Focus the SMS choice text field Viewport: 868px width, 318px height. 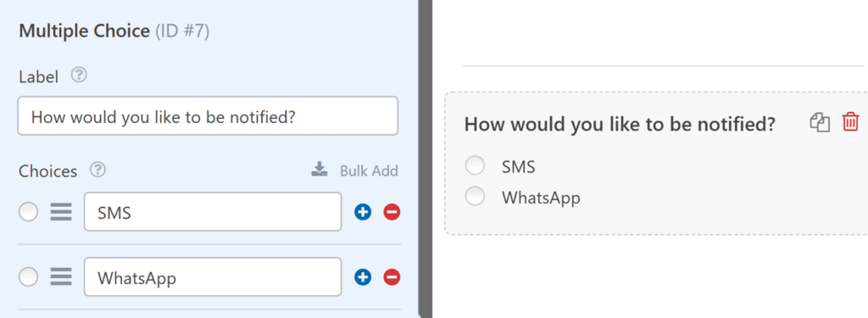click(x=213, y=212)
